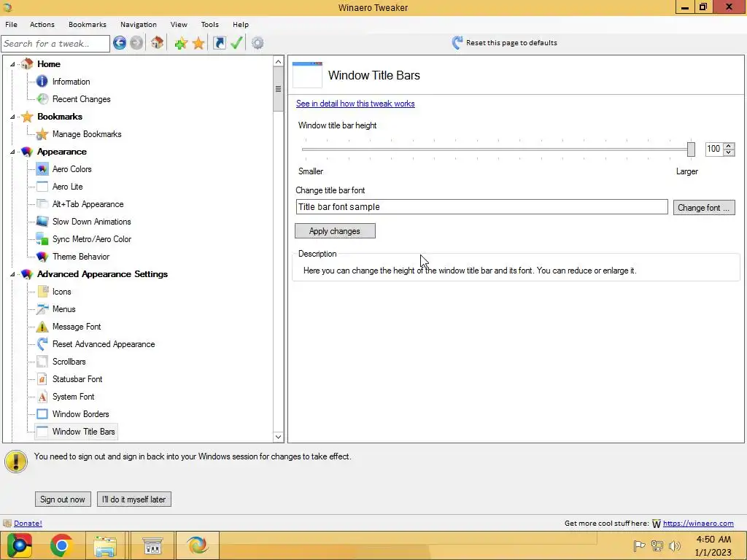Viewport: 747px width, 560px height.
Task: Click Reset this page to defaults text
Action: point(511,43)
